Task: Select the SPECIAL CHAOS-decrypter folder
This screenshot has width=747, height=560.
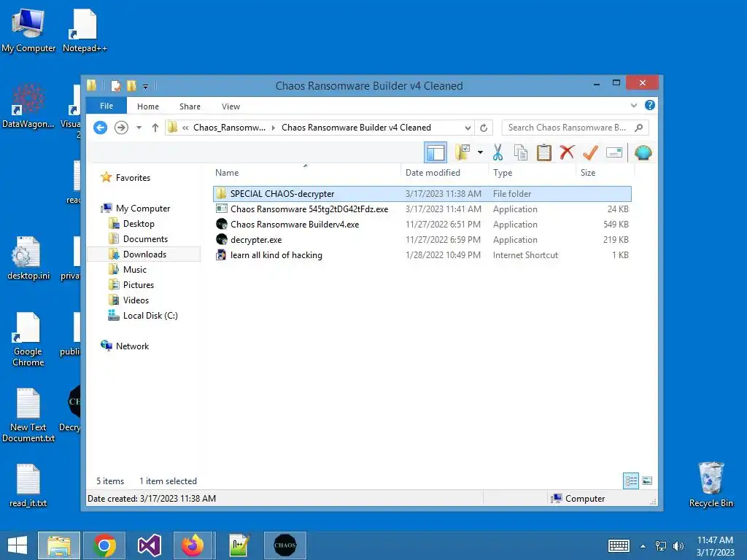Action: click(422, 194)
